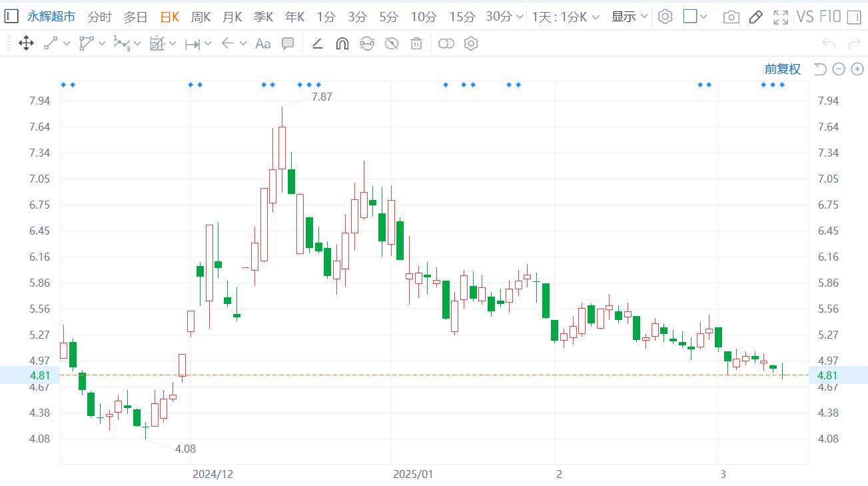Select the comment bubble note tool

pos(288,44)
